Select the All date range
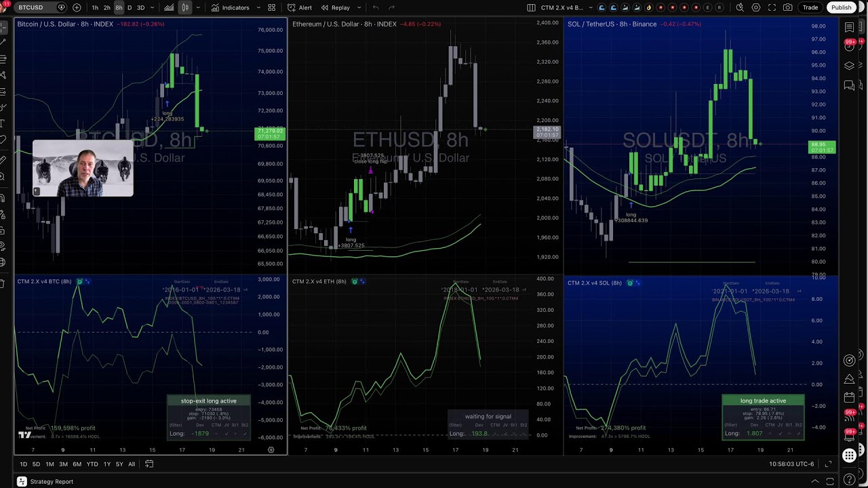868x488 pixels. 132,464
